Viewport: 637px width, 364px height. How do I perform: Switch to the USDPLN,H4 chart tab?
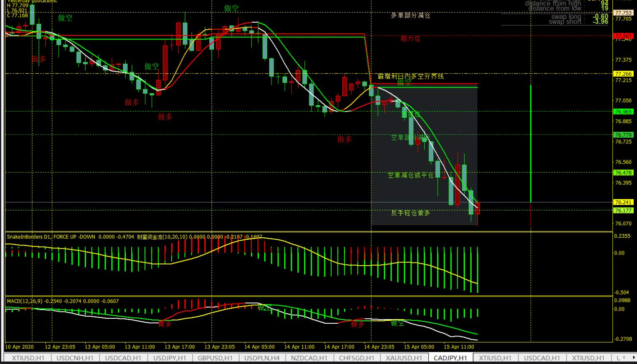click(x=262, y=358)
